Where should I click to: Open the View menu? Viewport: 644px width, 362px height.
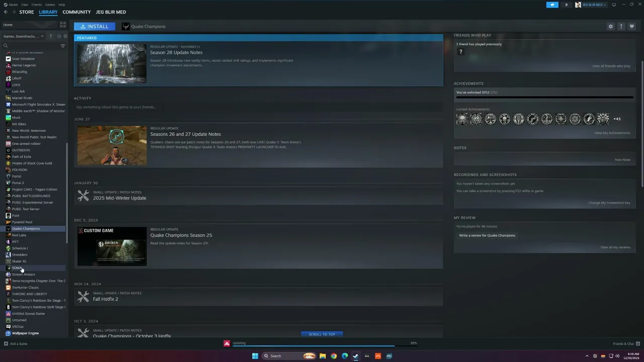pos(24,5)
